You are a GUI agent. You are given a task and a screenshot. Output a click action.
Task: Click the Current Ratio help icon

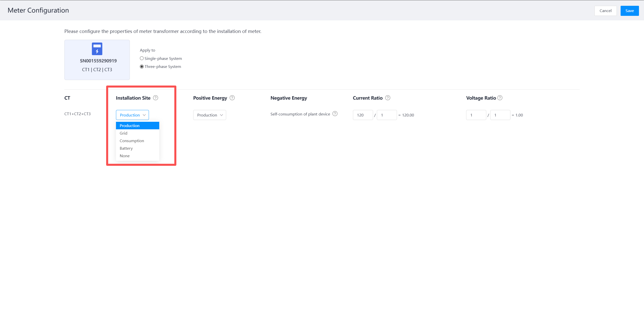point(388,98)
